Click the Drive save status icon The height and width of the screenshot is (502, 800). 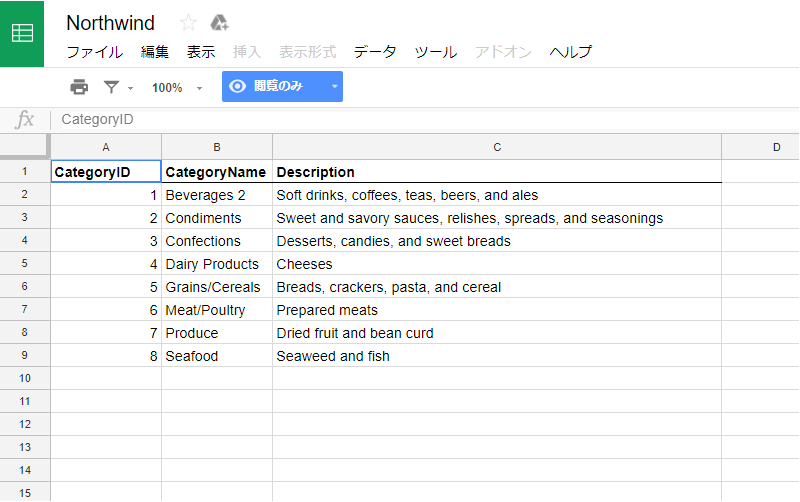[219, 23]
